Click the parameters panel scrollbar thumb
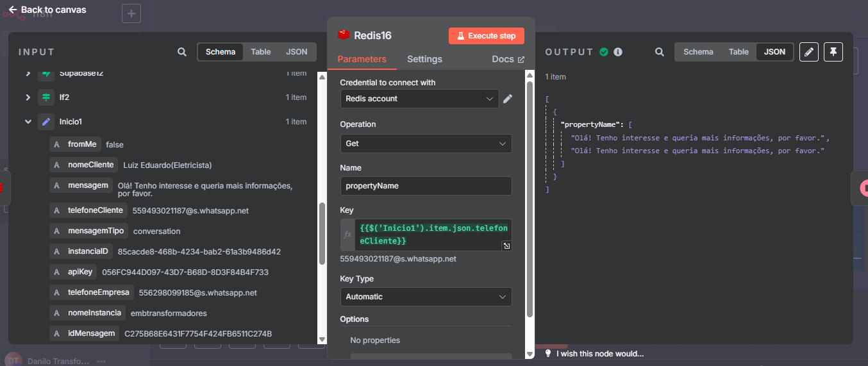This screenshot has height=366, width=868. (530, 199)
